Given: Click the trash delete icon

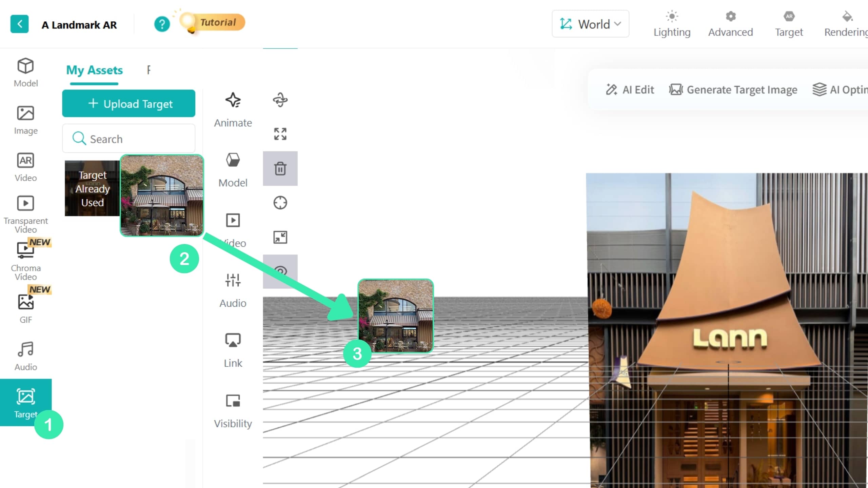Looking at the screenshot, I should (x=280, y=168).
